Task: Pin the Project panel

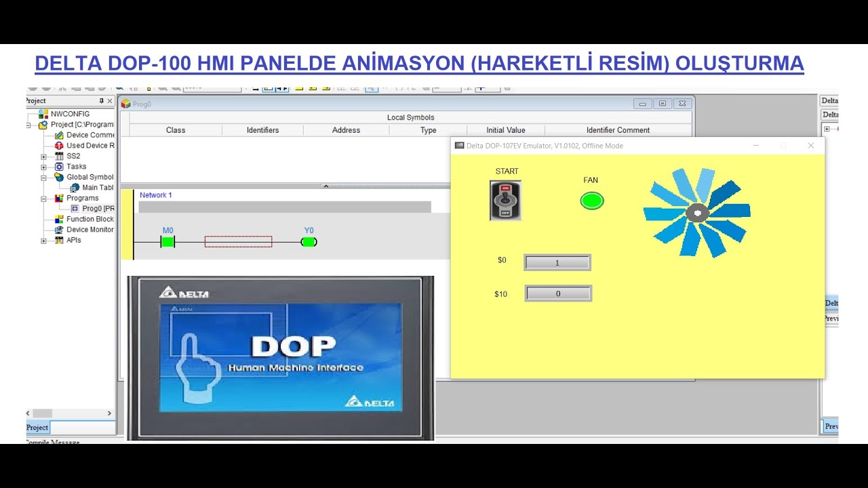Action: [x=102, y=101]
